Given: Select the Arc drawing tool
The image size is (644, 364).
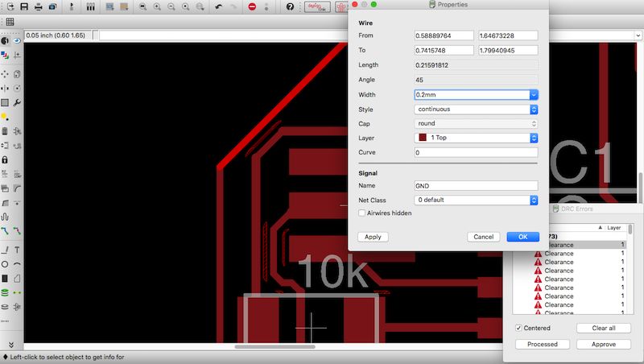Looking at the screenshot, I should 17,264.
